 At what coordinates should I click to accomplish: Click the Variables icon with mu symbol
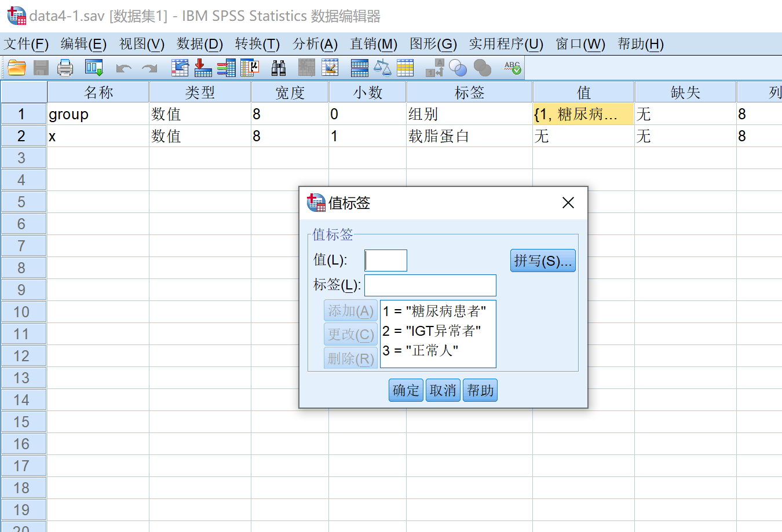[250, 68]
